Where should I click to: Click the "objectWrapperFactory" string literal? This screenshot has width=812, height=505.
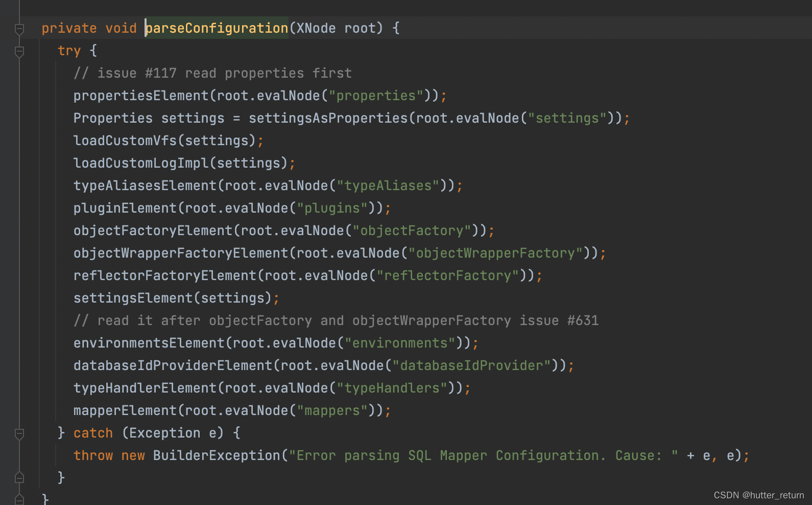tap(495, 253)
